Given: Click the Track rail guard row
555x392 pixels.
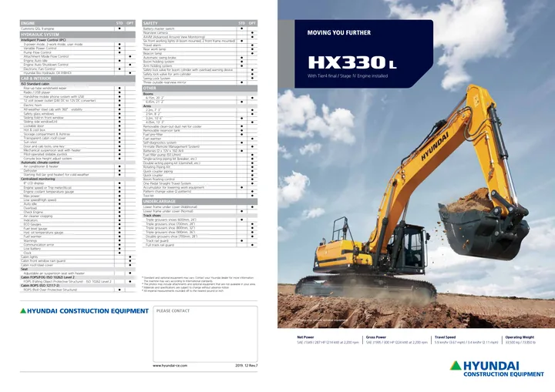Looking at the screenshot, I should coord(200,240).
